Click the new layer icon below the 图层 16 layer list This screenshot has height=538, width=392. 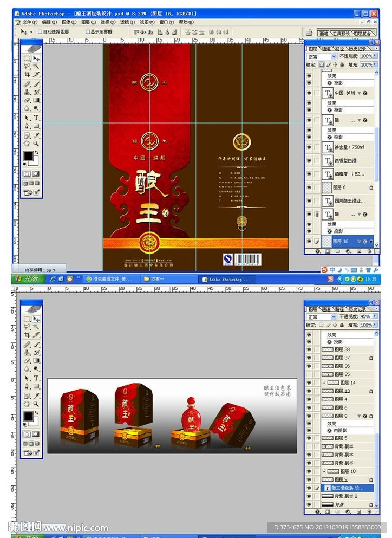359,251
